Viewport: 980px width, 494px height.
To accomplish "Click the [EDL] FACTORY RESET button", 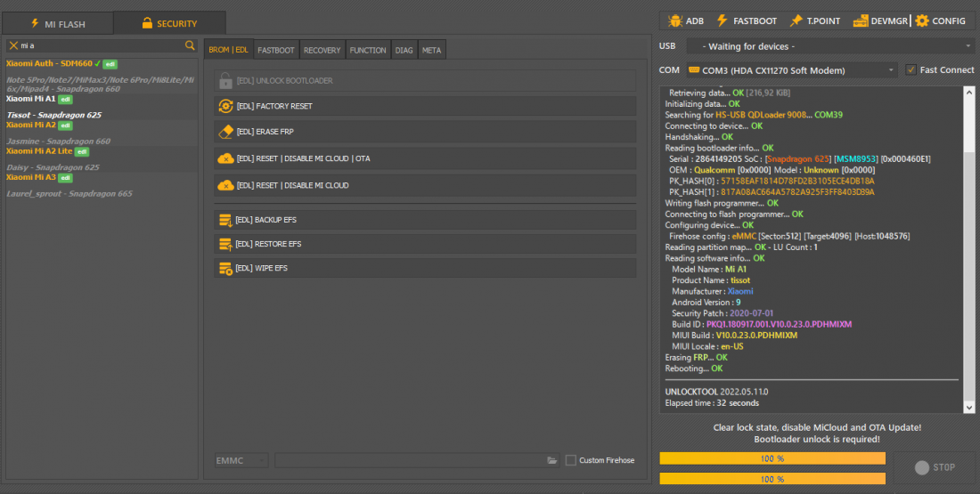I will click(425, 106).
